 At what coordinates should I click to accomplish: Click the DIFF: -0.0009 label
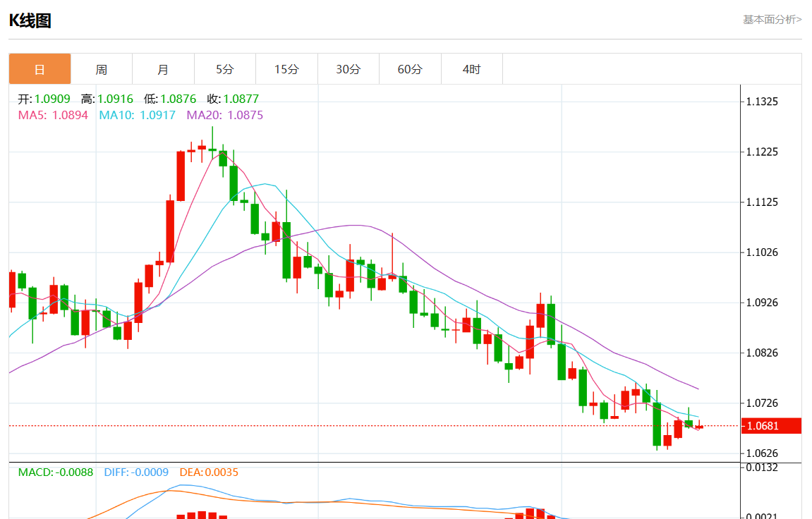(136, 472)
